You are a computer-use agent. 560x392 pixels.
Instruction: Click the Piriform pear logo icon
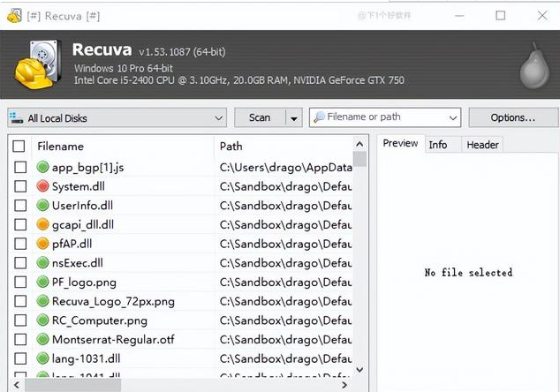[x=530, y=65]
